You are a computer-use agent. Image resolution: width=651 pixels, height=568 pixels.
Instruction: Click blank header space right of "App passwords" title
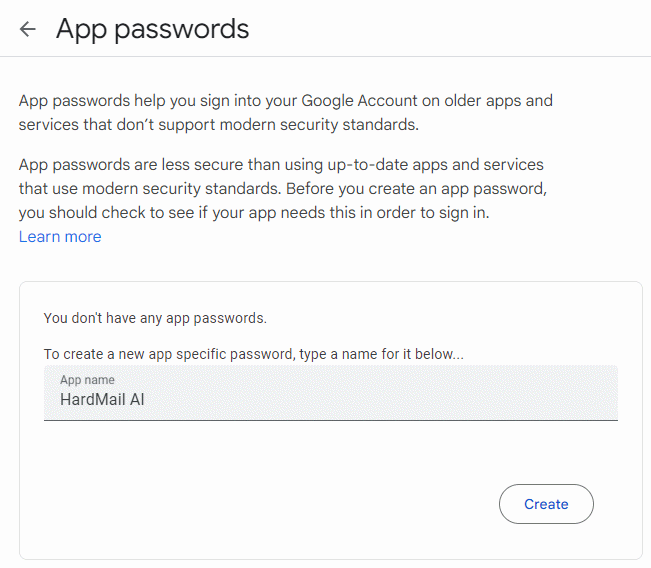450,29
